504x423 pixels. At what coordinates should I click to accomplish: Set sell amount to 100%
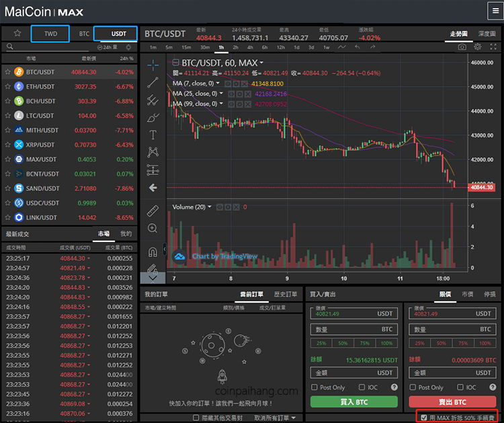coord(485,343)
